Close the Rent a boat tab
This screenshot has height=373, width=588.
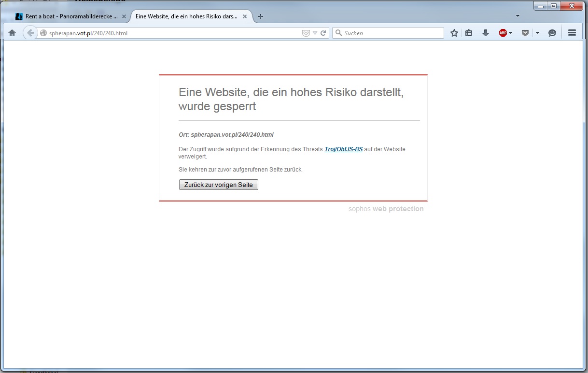[x=124, y=16]
